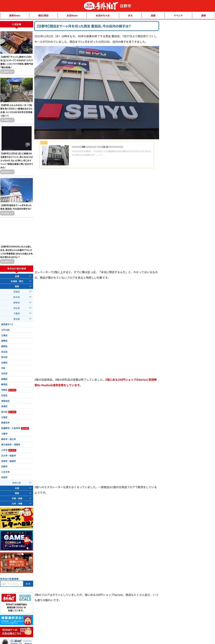Open the 11月5日 豊田イベント article link

[x=17, y=160]
